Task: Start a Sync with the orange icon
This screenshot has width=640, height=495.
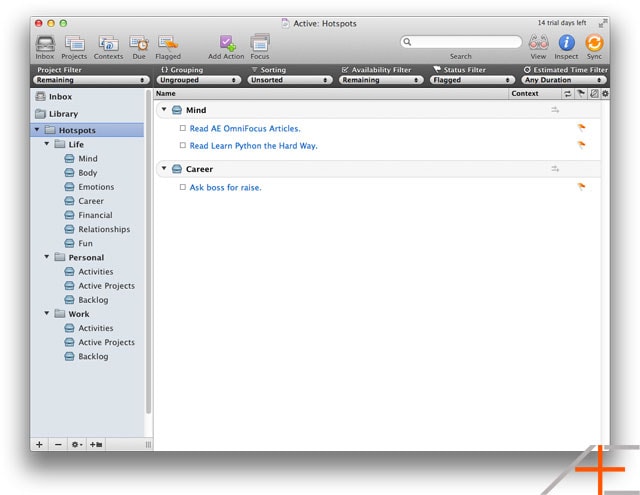Action: click(594, 42)
